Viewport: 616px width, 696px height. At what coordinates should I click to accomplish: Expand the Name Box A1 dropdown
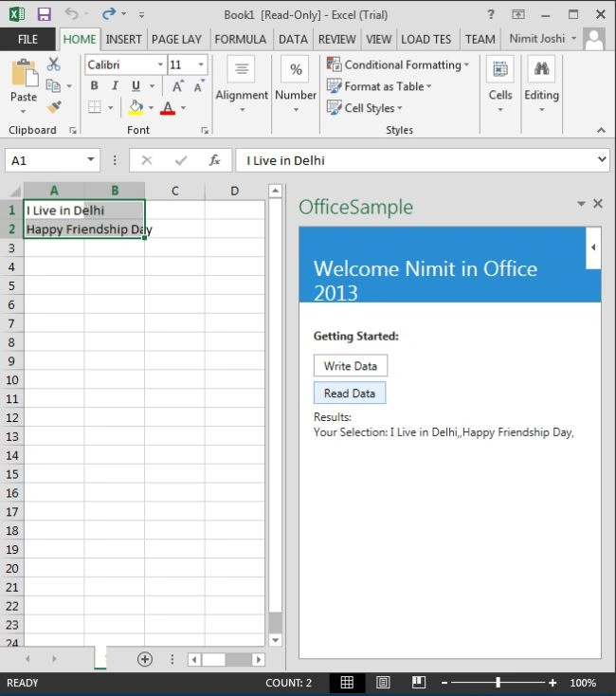[91, 159]
